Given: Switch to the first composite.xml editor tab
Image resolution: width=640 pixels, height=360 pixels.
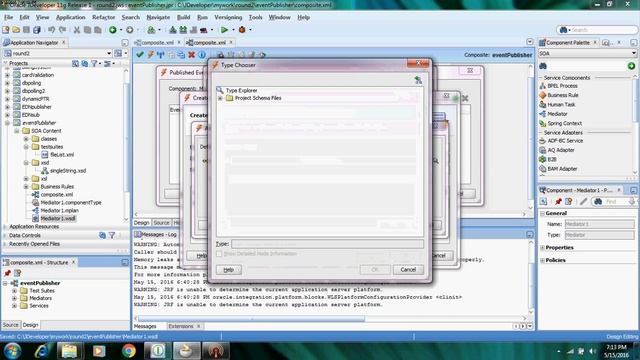Looking at the screenshot, I should (x=157, y=42).
